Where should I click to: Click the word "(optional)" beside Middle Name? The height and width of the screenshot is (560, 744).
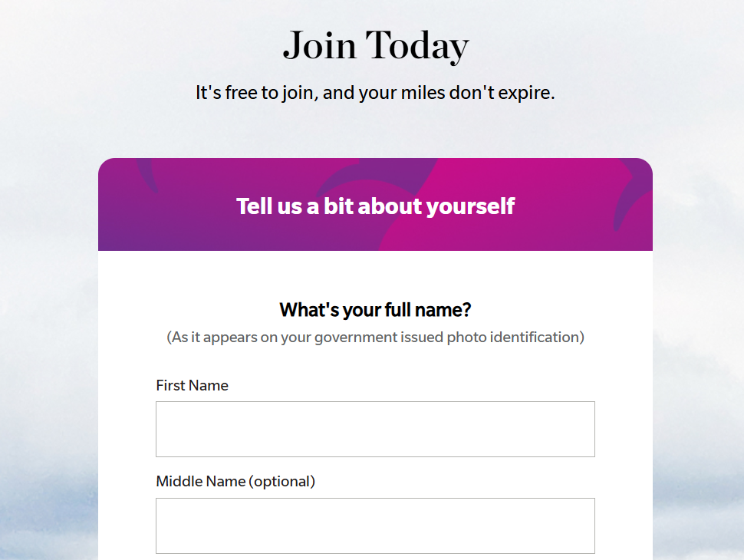tap(283, 481)
